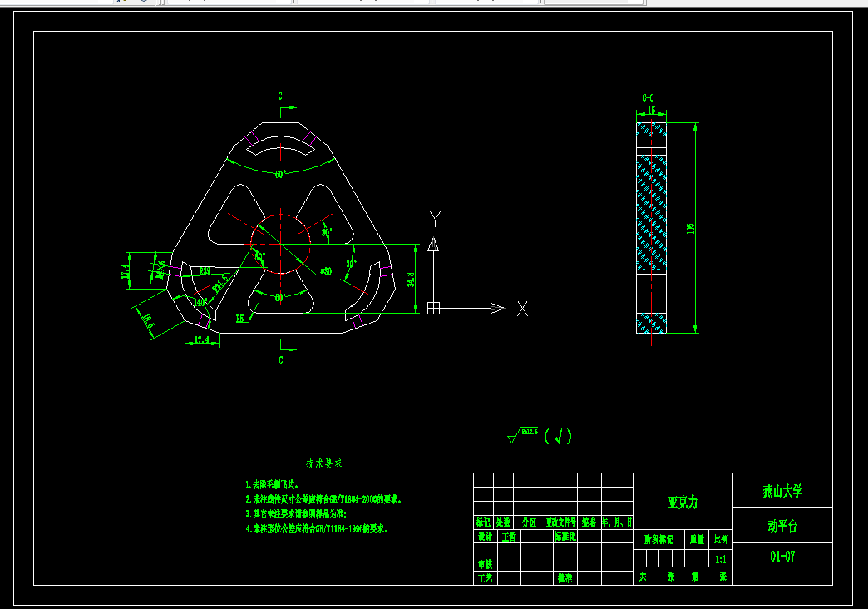The width and height of the screenshot is (868, 609).
Task: Select the surface roughness Ra12.5 symbol
Action: tap(523, 435)
